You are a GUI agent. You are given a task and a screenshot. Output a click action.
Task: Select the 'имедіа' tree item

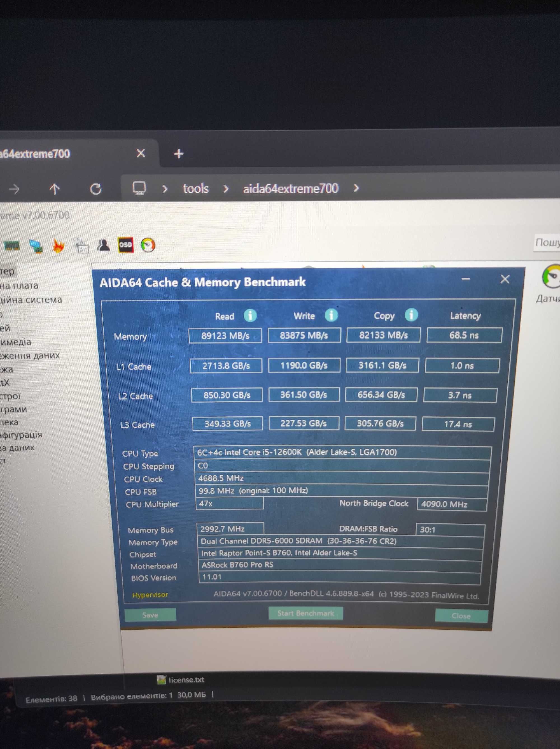(x=16, y=342)
